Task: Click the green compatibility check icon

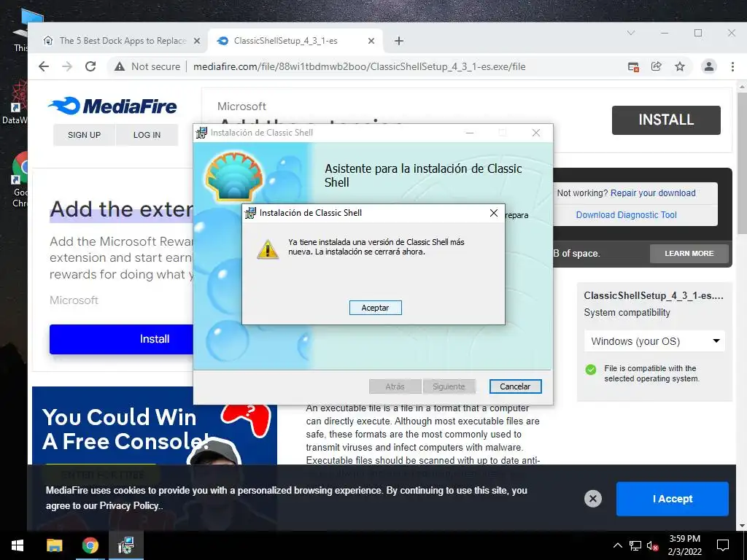Action: coord(591,370)
